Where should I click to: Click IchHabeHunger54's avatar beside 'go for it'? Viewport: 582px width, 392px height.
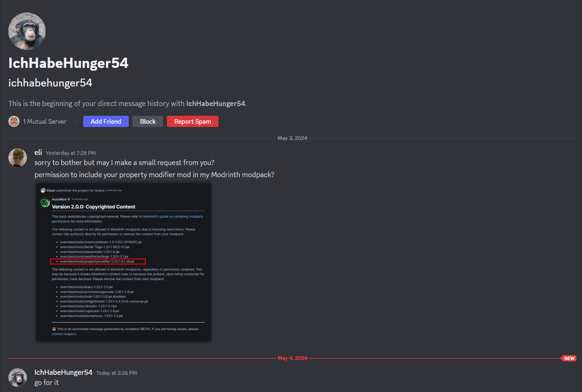(x=18, y=378)
